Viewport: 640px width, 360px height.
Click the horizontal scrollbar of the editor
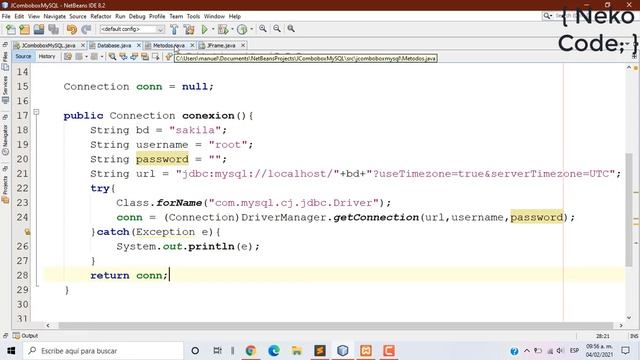(336, 325)
